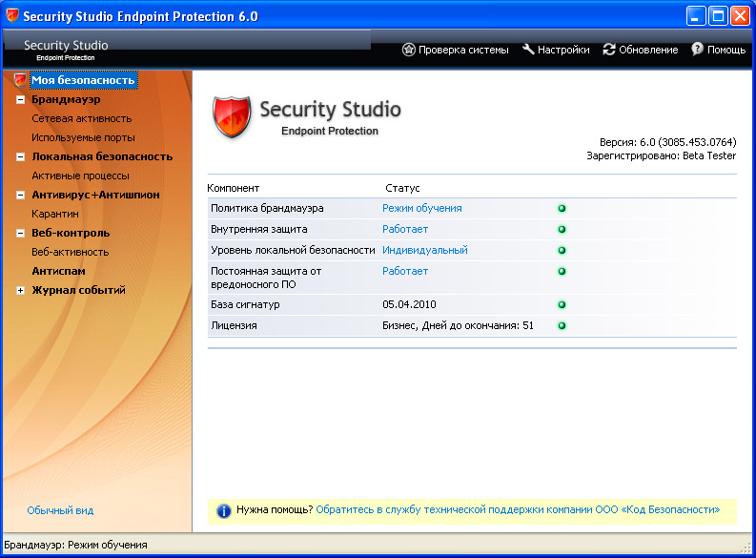Click the Проверка системы star icon
This screenshot has width=756, height=558.
click(x=408, y=50)
